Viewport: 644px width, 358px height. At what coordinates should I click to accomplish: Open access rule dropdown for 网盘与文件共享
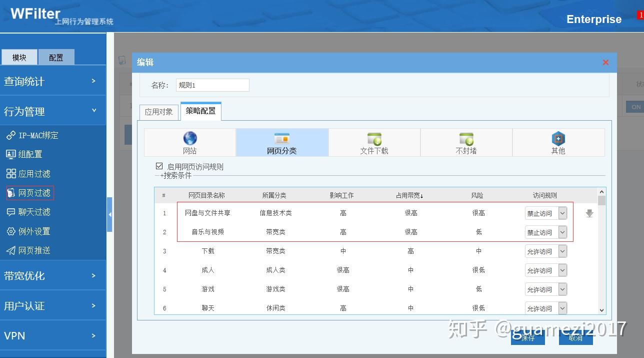[x=546, y=213]
